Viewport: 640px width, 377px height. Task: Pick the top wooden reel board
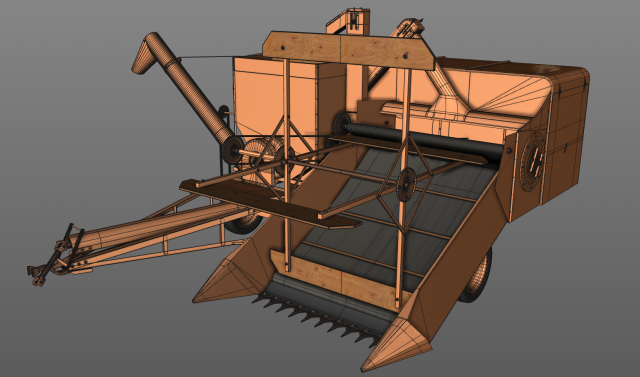(349, 50)
